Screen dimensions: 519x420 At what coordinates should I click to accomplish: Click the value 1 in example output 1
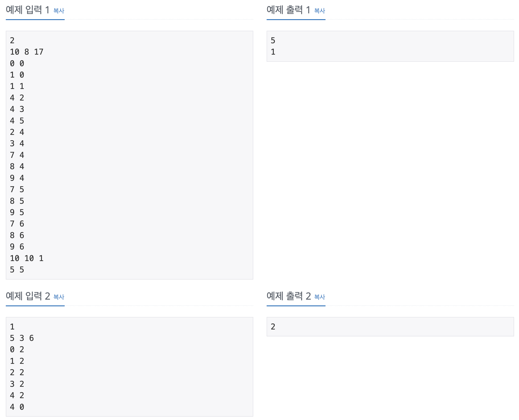point(273,52)
